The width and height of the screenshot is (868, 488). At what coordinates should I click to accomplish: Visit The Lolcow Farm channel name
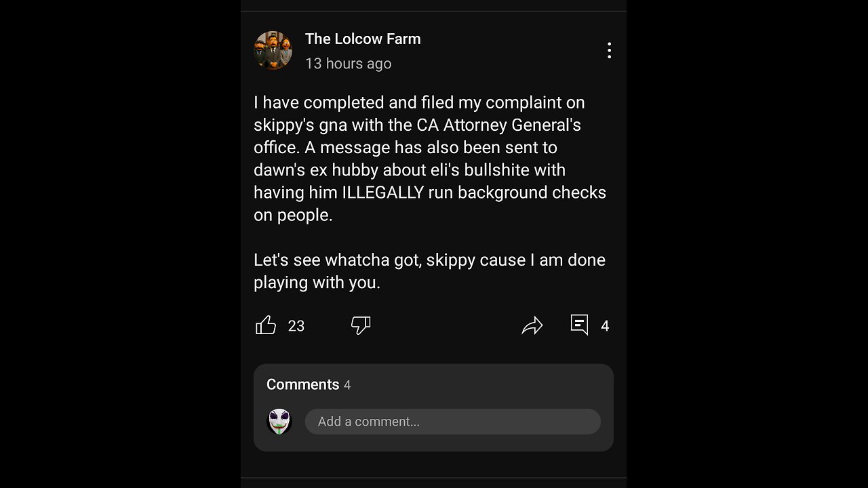click(363, 39)
